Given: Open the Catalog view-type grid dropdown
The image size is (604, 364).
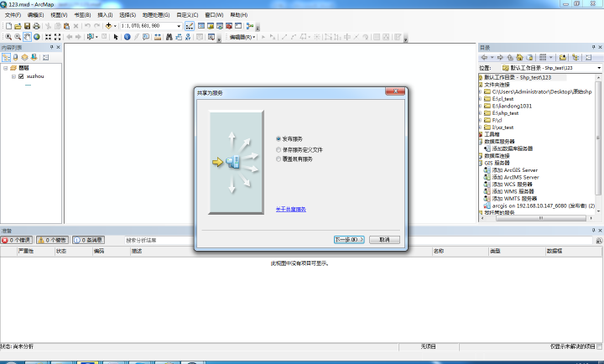Looking at the screenshot, I should 551,57.
